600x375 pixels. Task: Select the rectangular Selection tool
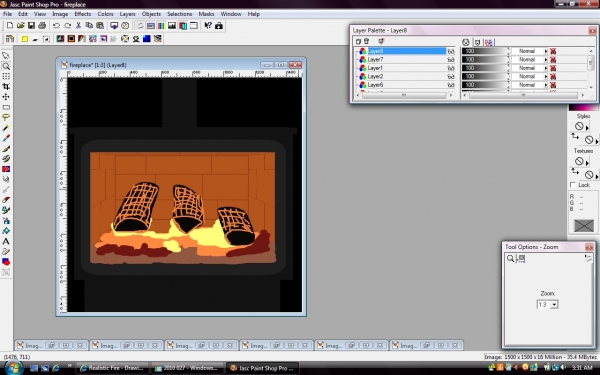click(6, 107)
